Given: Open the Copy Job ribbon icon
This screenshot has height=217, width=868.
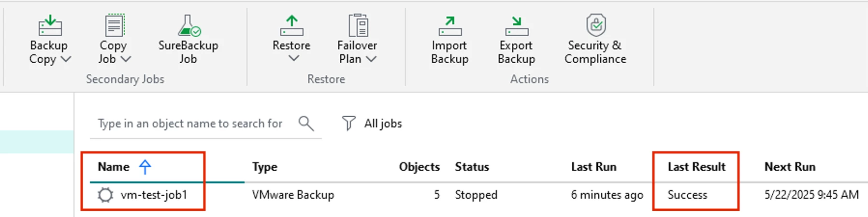Looking at the screenshot, I should 115,25.
